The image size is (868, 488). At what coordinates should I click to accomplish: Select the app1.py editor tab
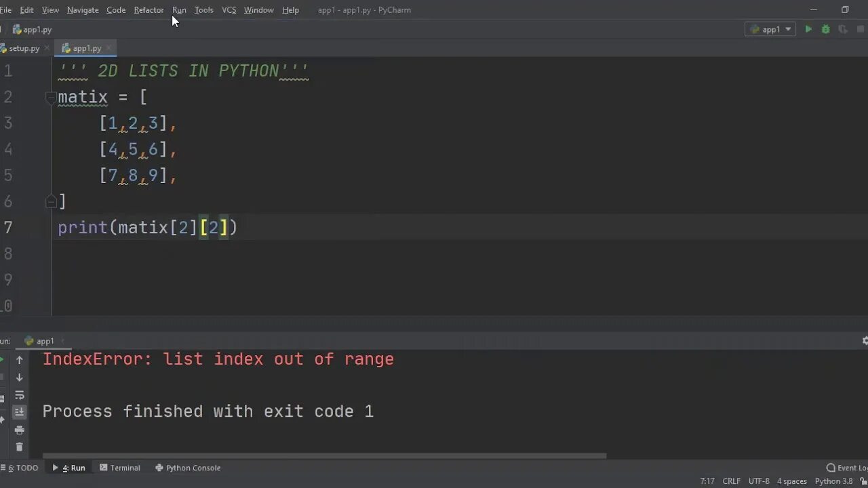pos(87,48)
